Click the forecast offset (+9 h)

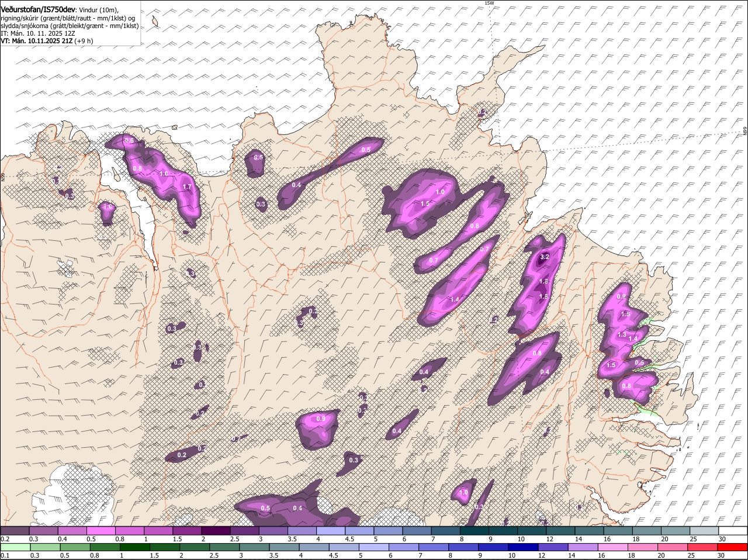pos(84,42)
